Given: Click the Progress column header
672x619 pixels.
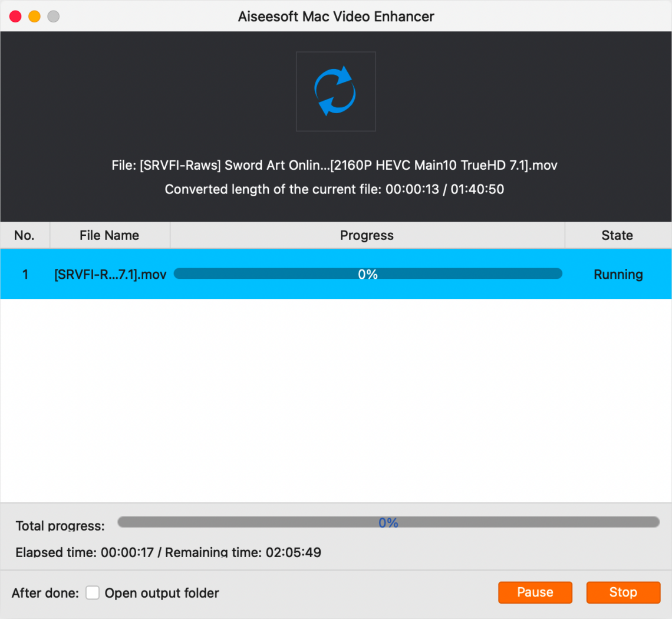Looking at the screenshot, I should (367, 235).
